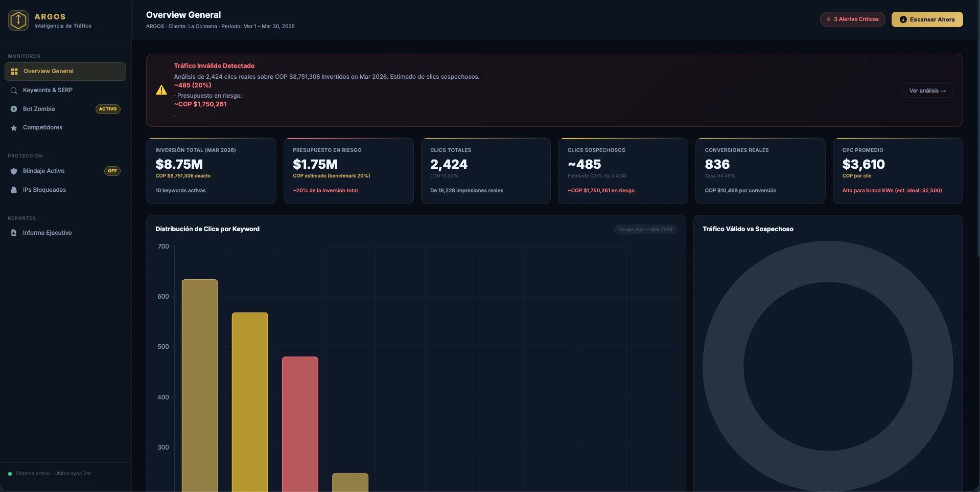Click the 10 keywords activas text
Screen dimensions: 980x492
180,191
